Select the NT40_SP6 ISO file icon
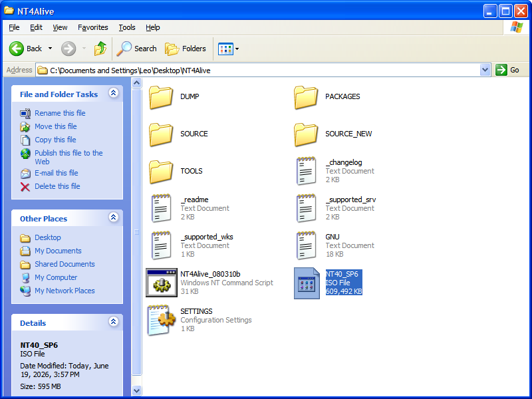 coord(307,283)
